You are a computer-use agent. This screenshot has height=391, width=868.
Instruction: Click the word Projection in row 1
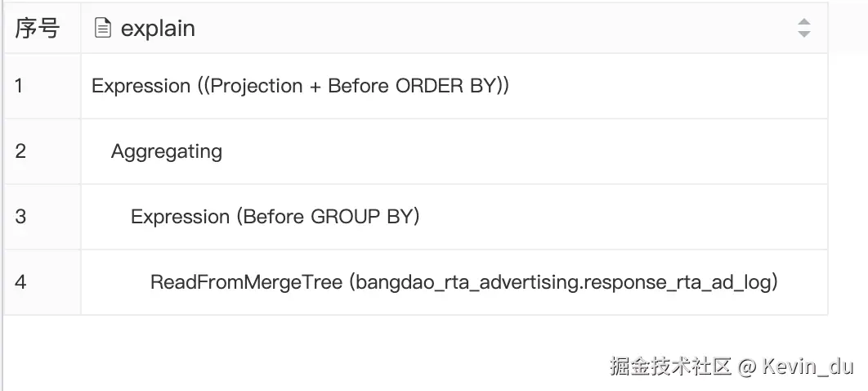pos(256,86)
